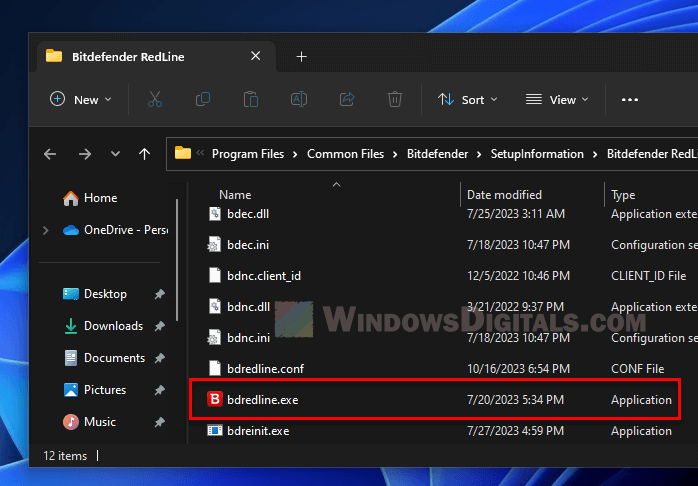The image size is (698, 486).
Task: Add a new tab with plus
Action: (301, 57)
